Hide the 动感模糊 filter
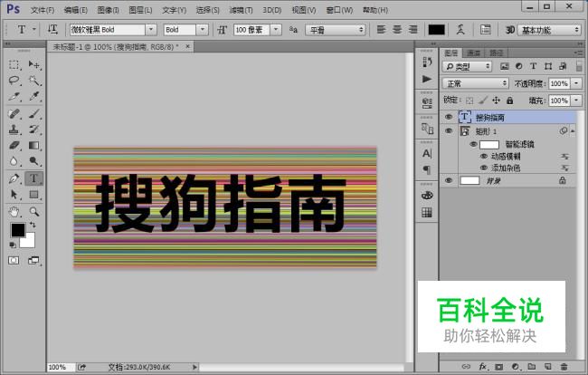Screen dimensions: 588x375 click(x=484, y=156)
